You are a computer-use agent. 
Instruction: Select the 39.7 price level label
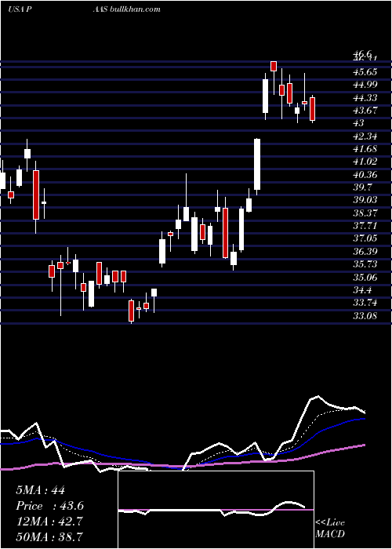[362, 187]
